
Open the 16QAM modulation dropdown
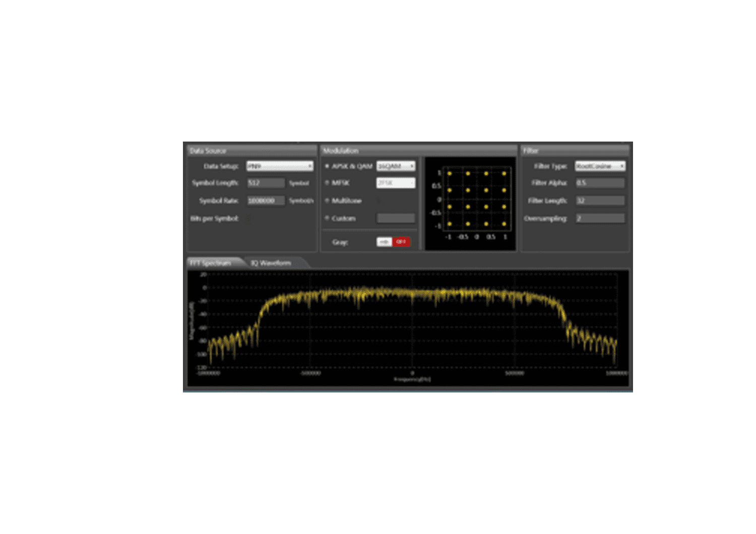click(x=396, y=166)
